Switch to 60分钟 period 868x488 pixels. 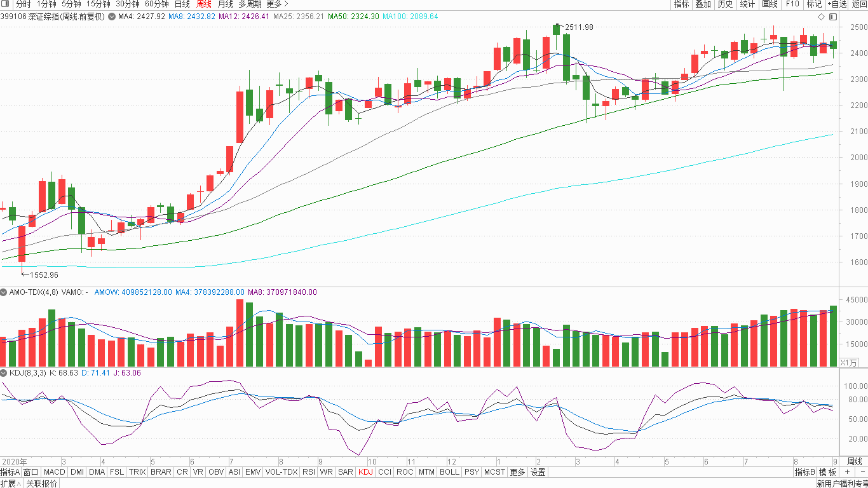(x=157, y=4)
